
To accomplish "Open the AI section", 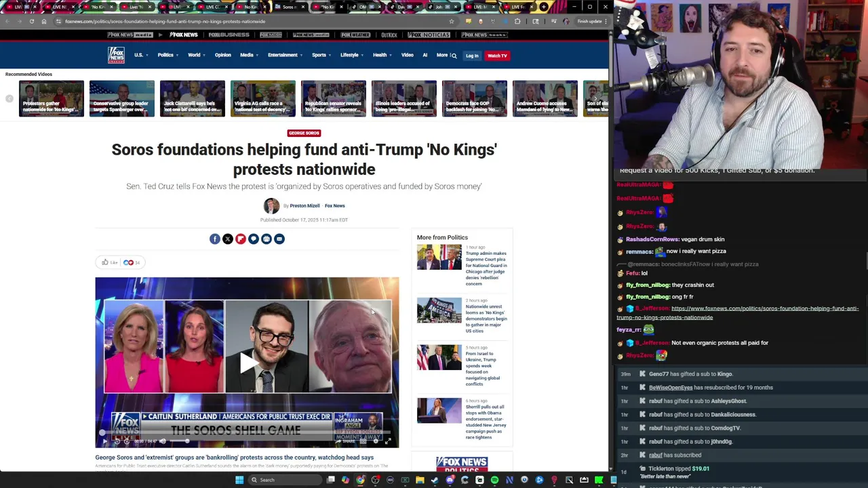I will click(x=425, y=55).
